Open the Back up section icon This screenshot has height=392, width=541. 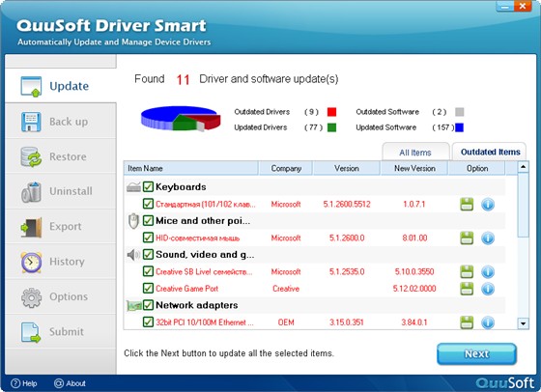(x=31, y=122)
